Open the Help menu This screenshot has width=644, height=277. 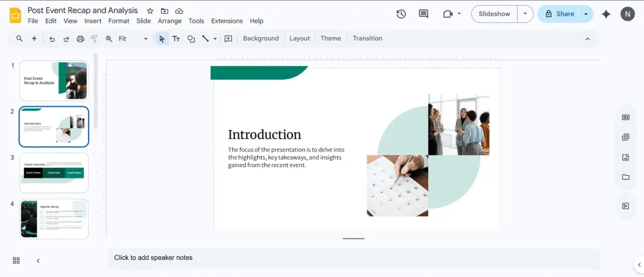257,21
